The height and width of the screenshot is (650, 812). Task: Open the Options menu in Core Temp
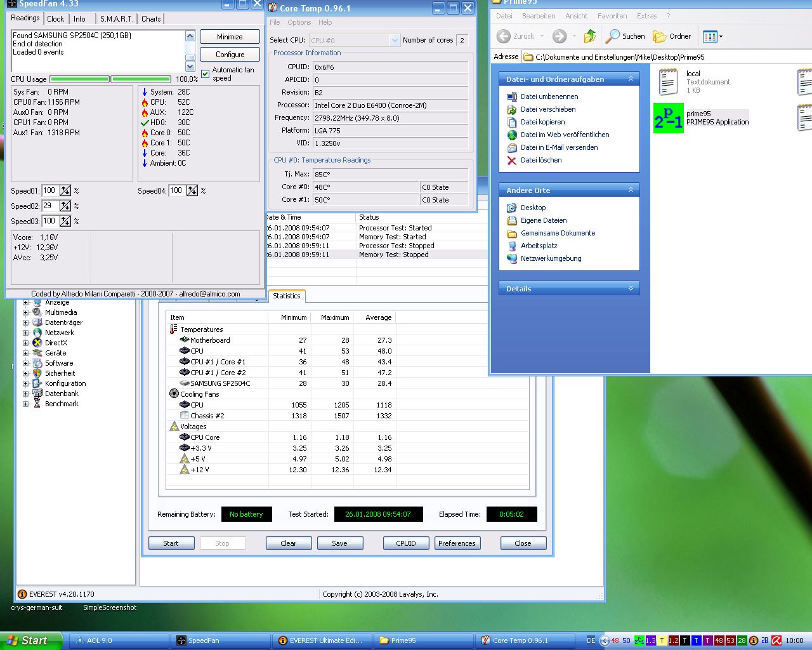tap(299, 22)
